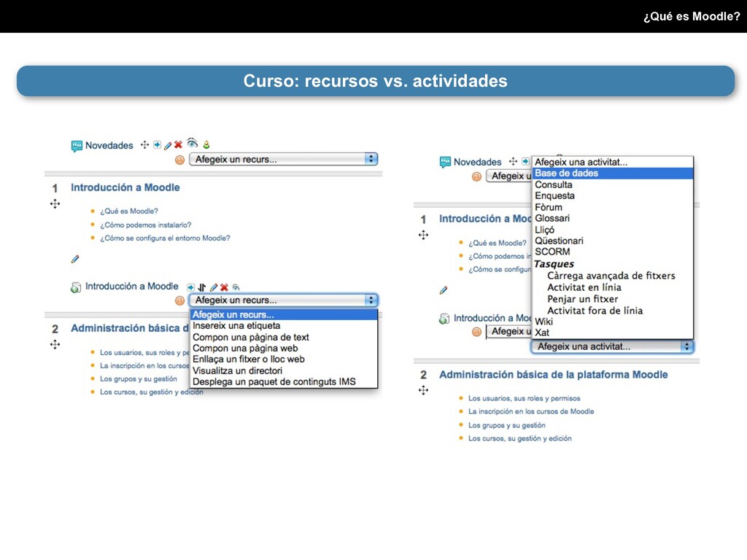Open partially hidden 'Afegeix u' dropdown under right Novedades

[508, 176]
